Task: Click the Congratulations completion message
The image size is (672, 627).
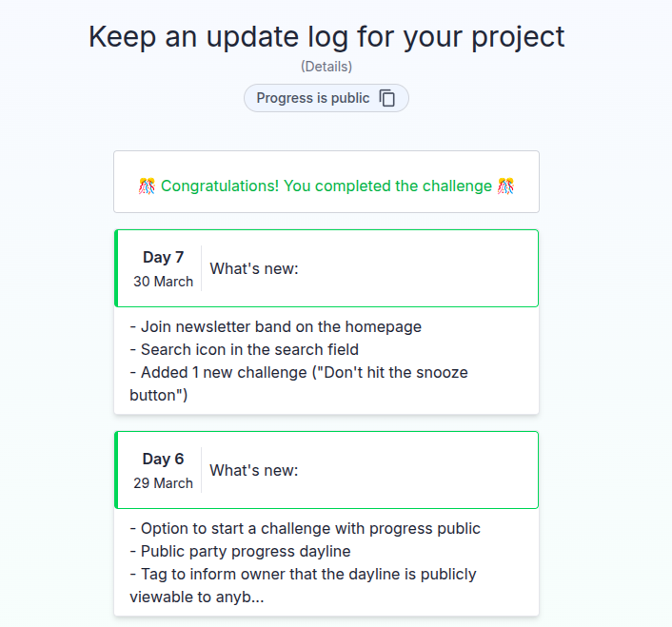Action: click(x=326, y=186)
